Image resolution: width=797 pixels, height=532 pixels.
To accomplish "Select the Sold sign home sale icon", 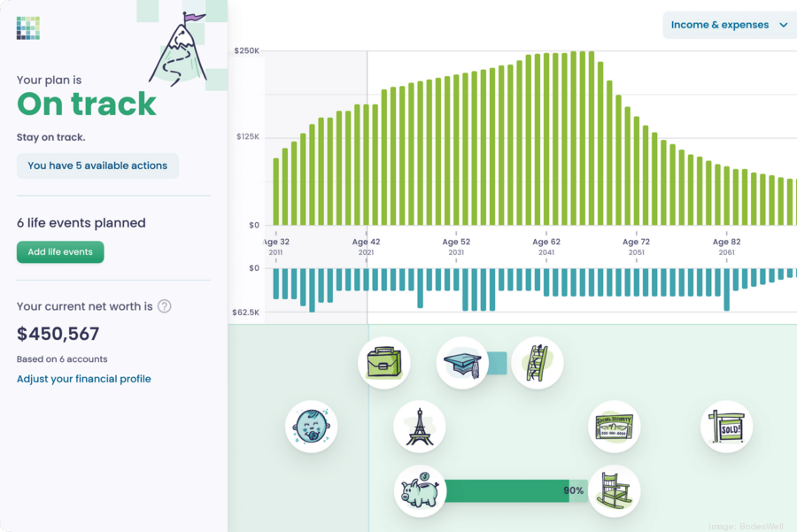I will pyautogui.click(x=726, y=427).
